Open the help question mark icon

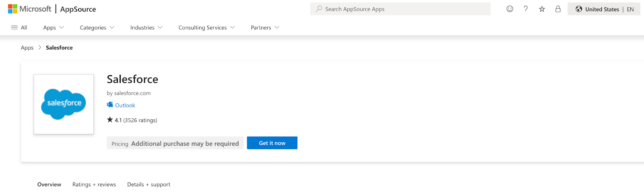tap(526, 9)
